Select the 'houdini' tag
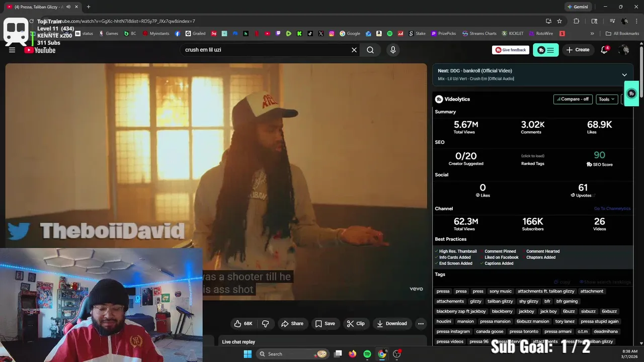Screen dimensions: 644x362 (443, 321)
